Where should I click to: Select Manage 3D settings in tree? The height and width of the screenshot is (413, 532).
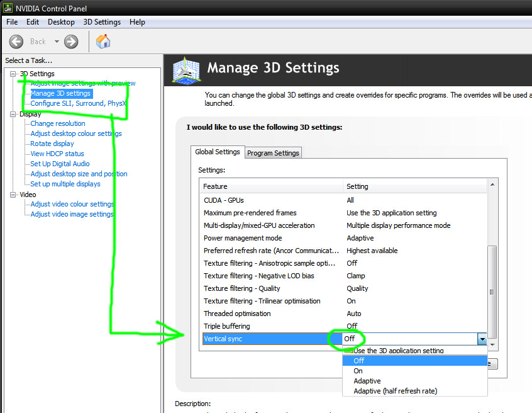point(60,93)
